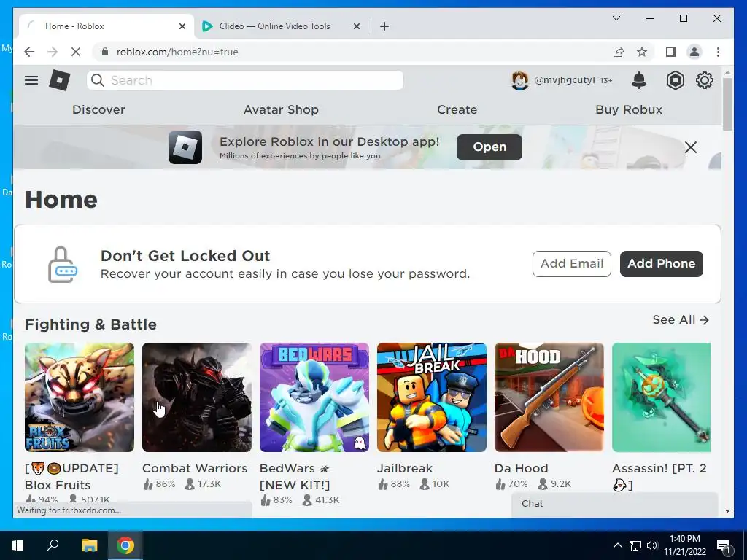Image resolution: width=747 pixels, height=560 pixels.
Task: Expand the tab search chevron in Chrome
Action: point(616,18)
